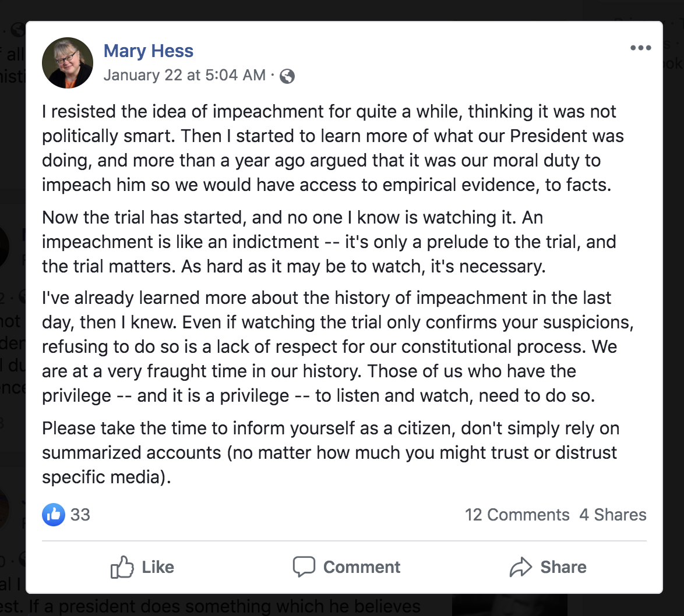This screenshot has width=684, height=616.
Task: Click the thumbs-up Like icon below the post
Action: (124, 567)
